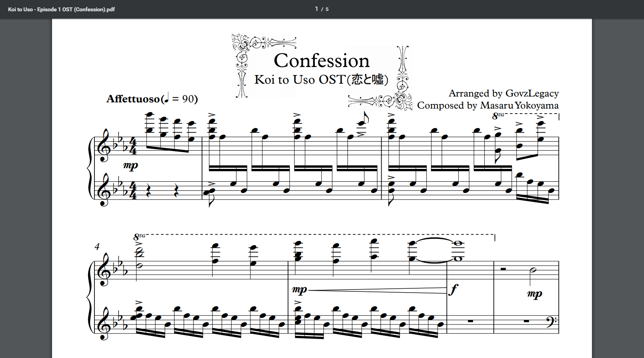Click the 8va marking above first system
The height and width of the screenshot is (358, 644).
(498, 116)
